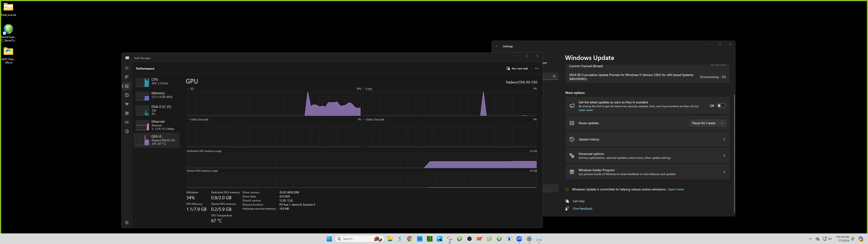Screen dimensions: 868x244
Task: Select the Performance page icon in sidebar
Action: pos(127,86)
